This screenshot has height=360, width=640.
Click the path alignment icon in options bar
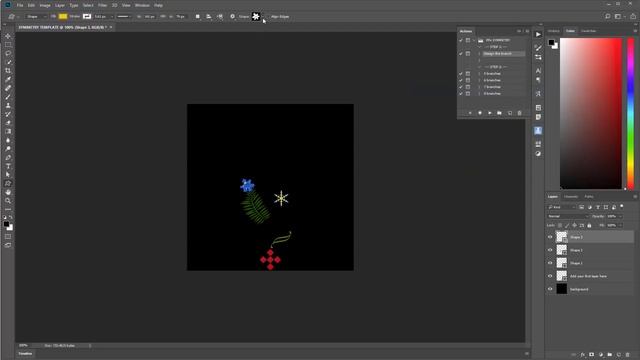[x=209, y=17]
